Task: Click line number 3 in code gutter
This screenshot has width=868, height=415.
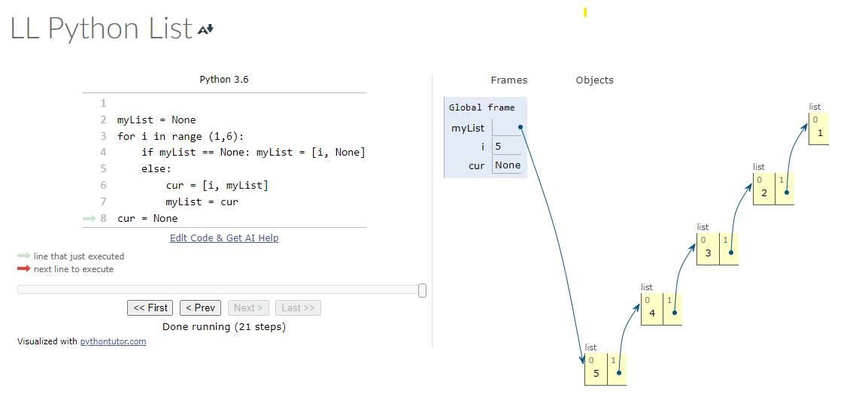Action: (x=104, y=136)
